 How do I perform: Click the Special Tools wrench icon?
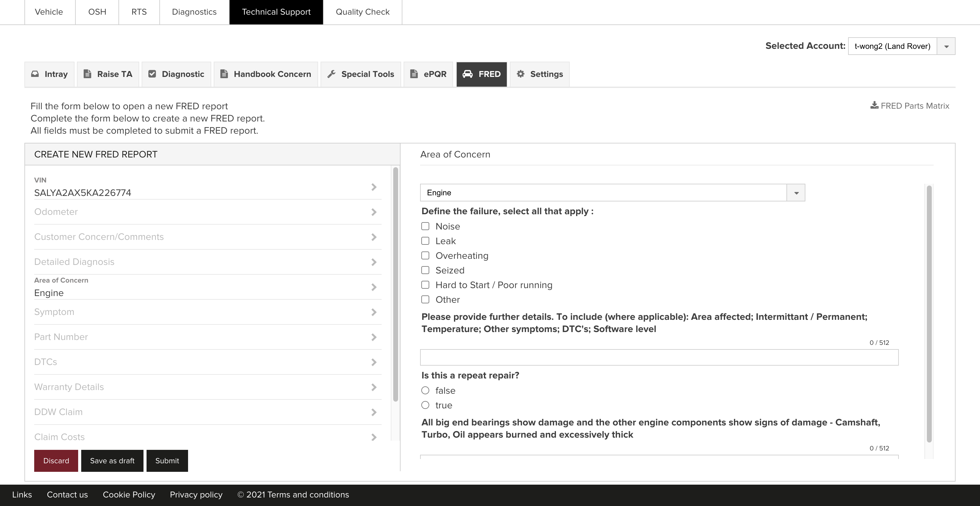pos(331,74)
